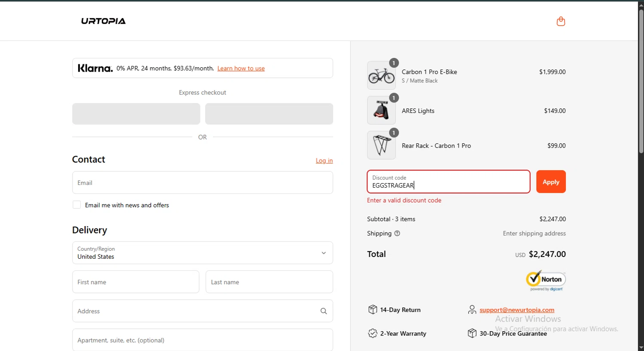The height and width of the screenshot is (351, 644).
Task: Click the 30-Day Price Guarantee text
Action: pyautogui.click(x=513, y=333)
